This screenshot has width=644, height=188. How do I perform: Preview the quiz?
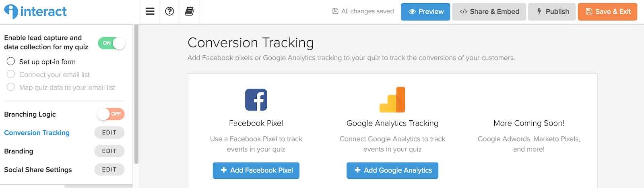425,12
